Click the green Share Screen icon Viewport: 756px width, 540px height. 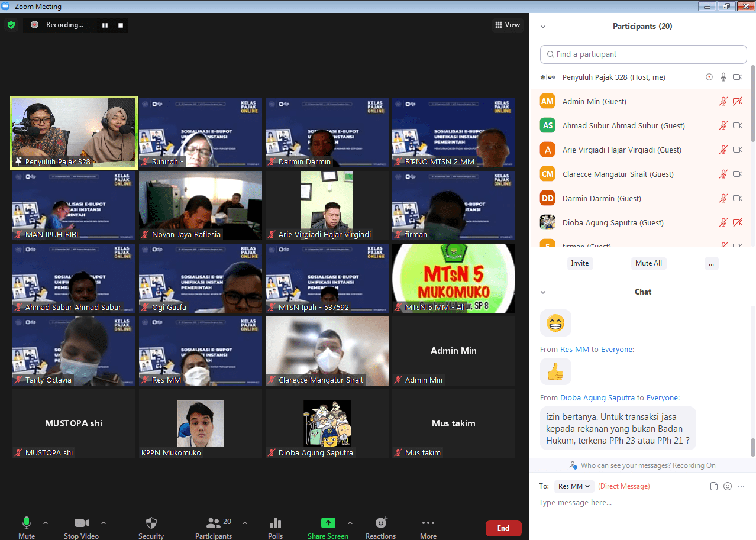328,523
